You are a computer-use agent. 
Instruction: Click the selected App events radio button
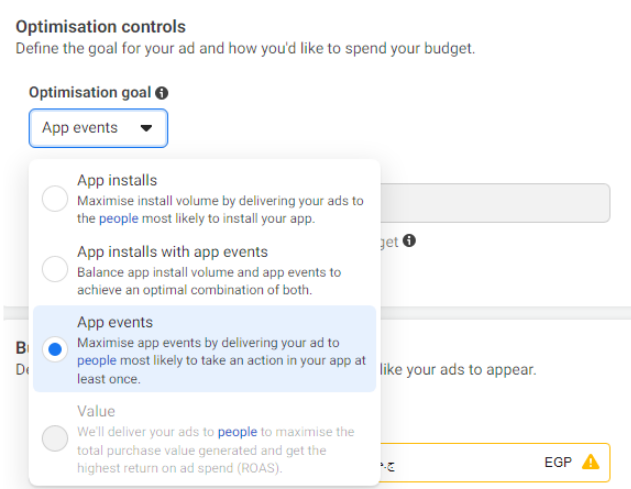[x=55, y=349]
